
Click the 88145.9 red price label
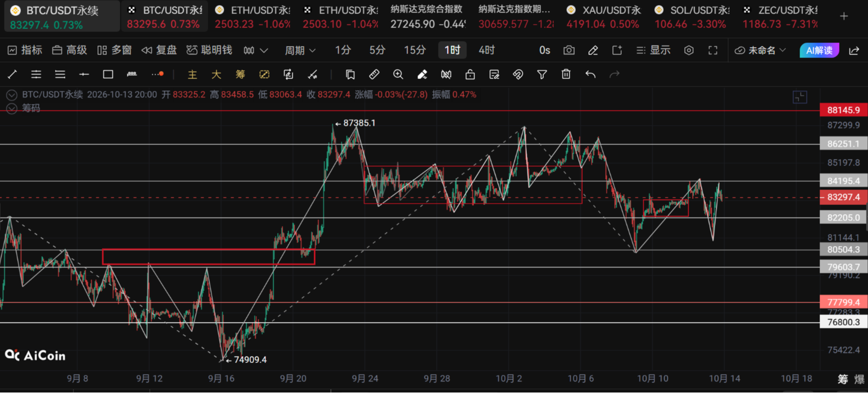coord(844,110)
